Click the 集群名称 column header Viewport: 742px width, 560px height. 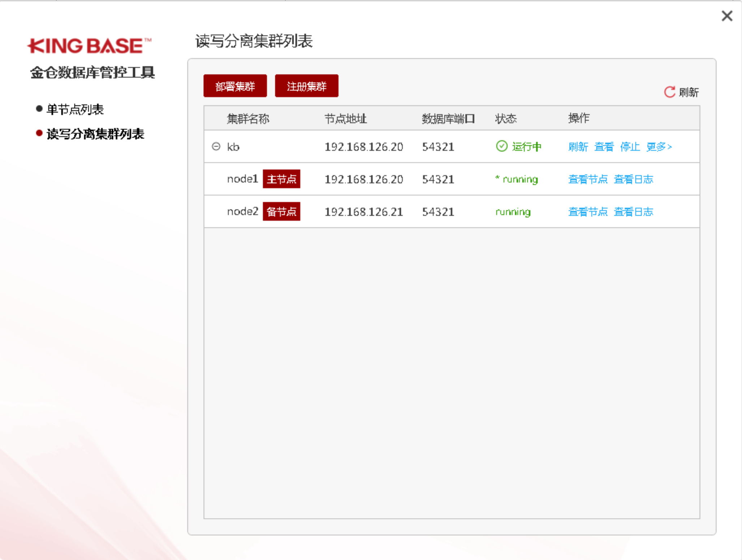tap(248, 119)
